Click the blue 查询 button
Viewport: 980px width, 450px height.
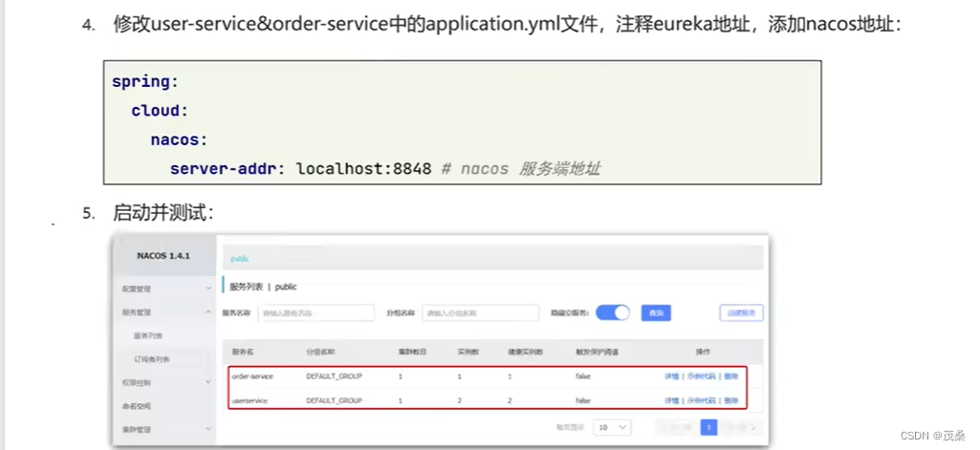(x=656, y=312)
